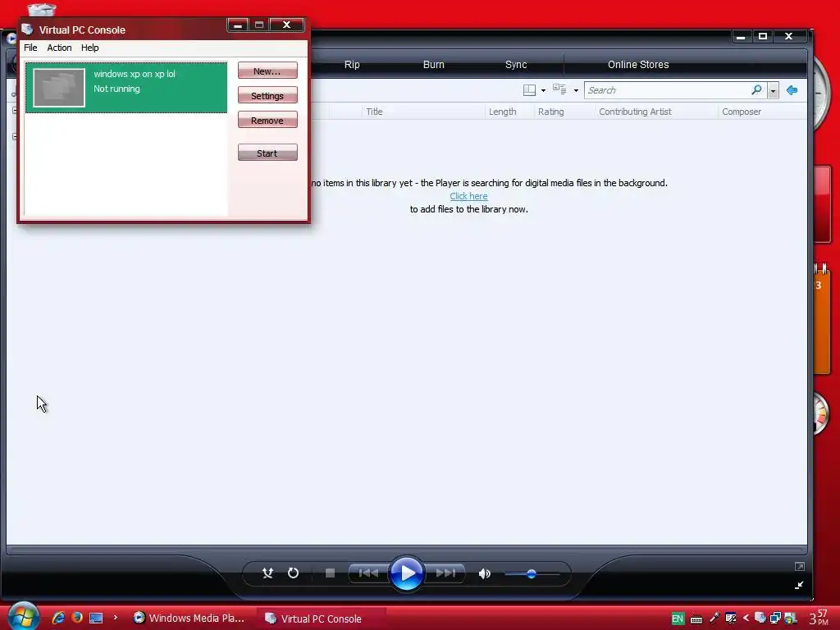
Task: Click the Stop button in Media Player
Action: click(330, 573)
